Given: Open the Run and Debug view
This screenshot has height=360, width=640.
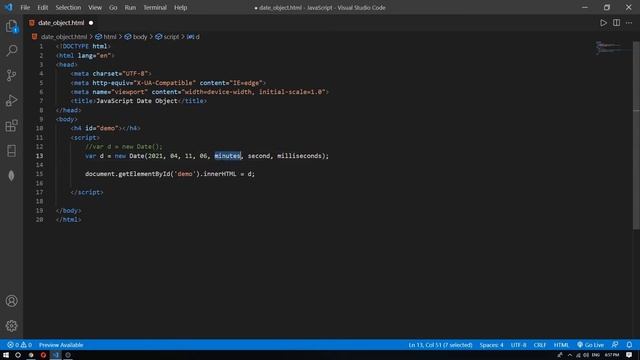Looking at the screenshot, I should point(11,100).
